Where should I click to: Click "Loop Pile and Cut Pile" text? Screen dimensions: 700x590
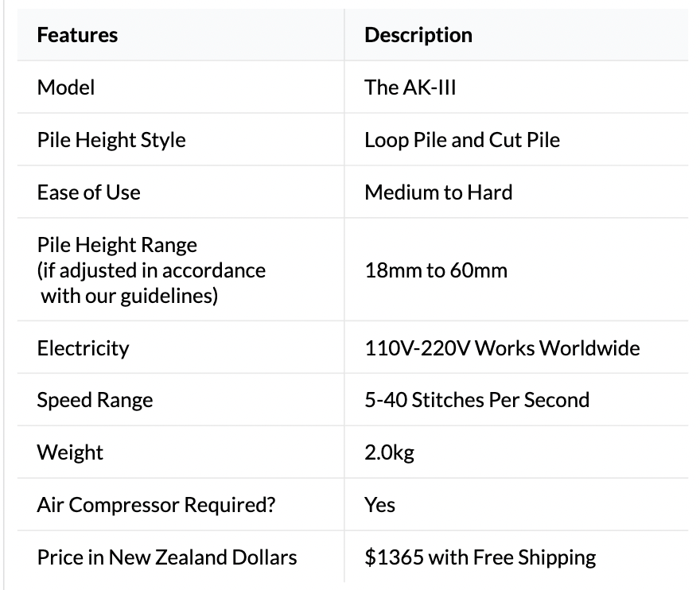pos(462,140)
